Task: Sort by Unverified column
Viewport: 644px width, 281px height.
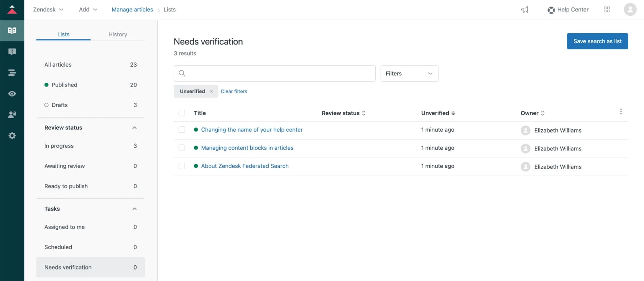Action: (x=438, y=113)
